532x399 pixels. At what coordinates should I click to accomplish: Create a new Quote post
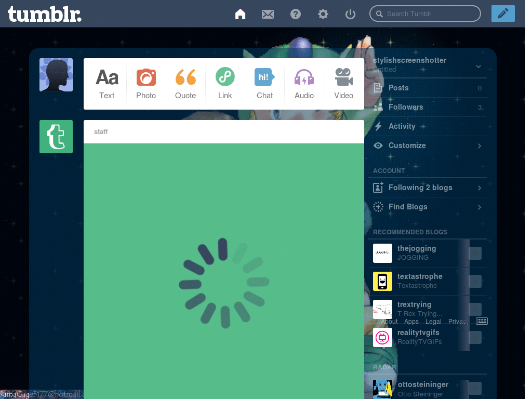(185, 84)
